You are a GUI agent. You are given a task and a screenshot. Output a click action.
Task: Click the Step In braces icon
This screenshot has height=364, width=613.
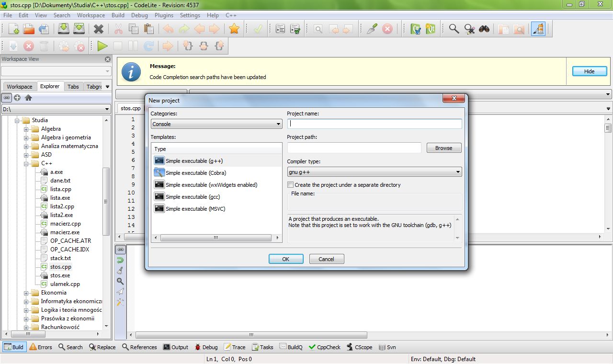188,46
